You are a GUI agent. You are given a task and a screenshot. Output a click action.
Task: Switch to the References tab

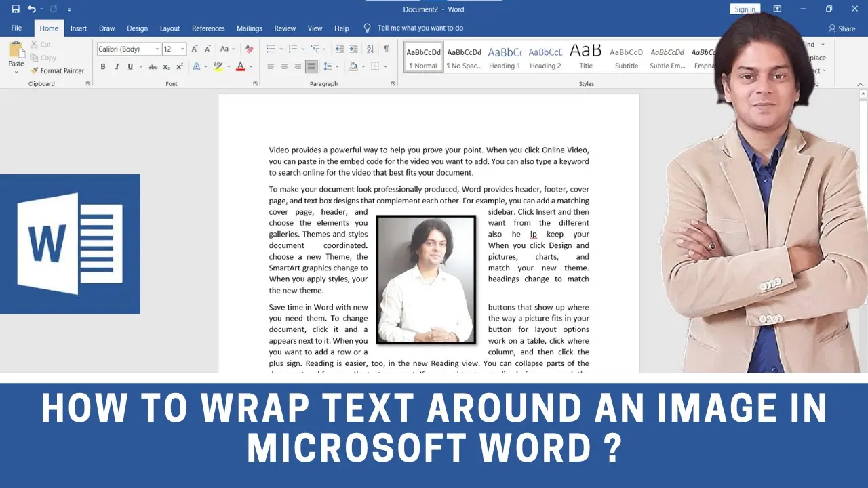click(208, 28)
